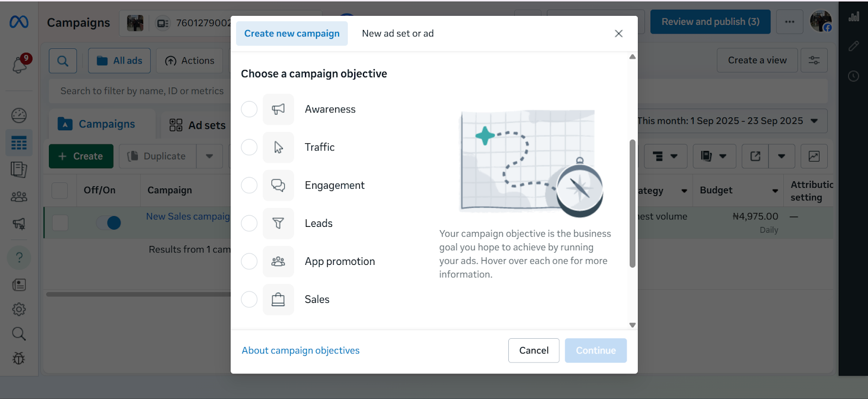The width and height of the screenshot is (868, 399).
Task: Open the Charts performance icon at top right
Action: coord(853,16)
